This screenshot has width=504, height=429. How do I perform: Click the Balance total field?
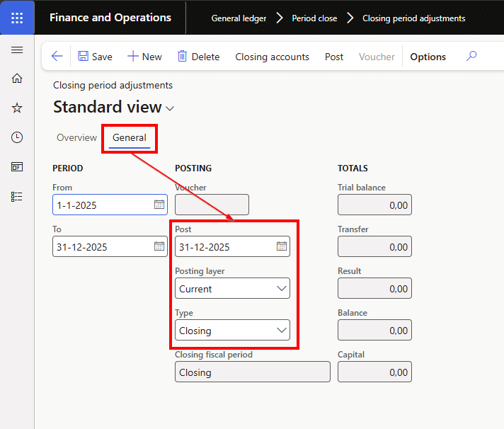(x=374, y=330)
